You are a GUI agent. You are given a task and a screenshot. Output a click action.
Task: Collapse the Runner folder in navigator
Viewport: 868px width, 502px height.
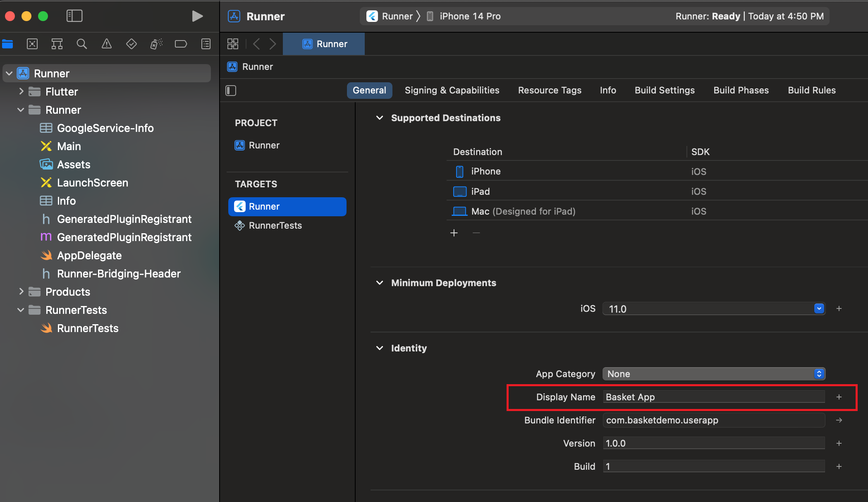point(21,110)
